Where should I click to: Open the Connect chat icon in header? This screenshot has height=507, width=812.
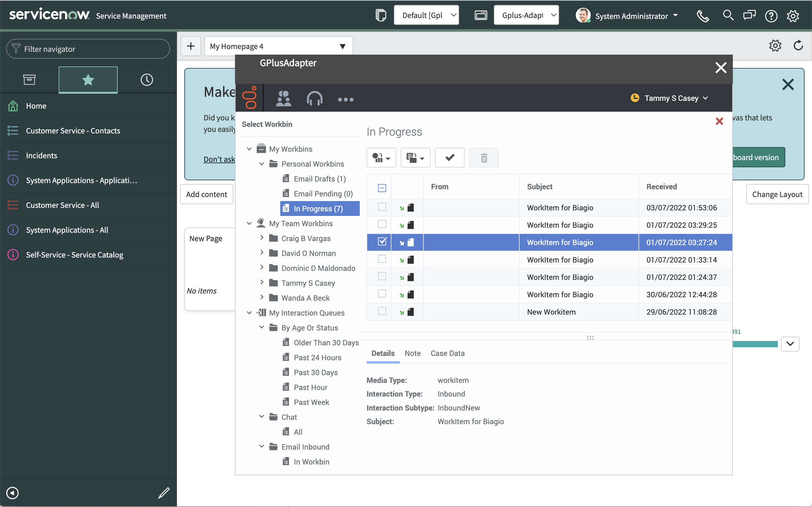[749, 16]
